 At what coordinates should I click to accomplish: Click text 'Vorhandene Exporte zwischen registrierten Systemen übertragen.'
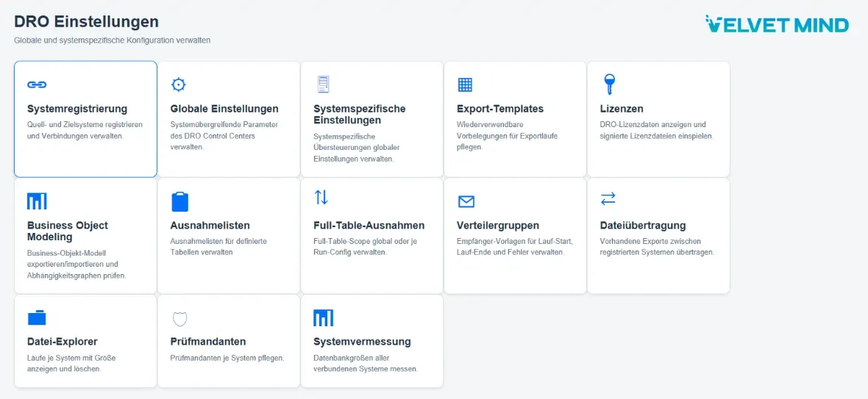coord(657,246)
